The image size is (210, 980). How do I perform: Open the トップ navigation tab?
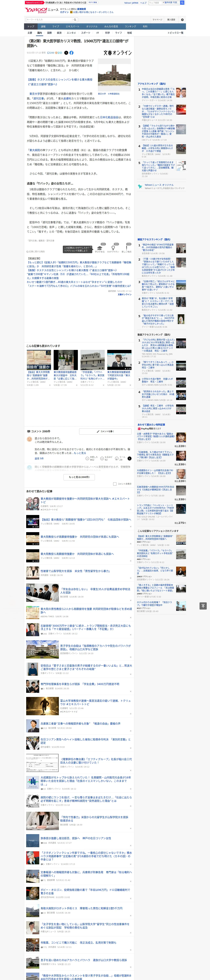pos(31,27)
